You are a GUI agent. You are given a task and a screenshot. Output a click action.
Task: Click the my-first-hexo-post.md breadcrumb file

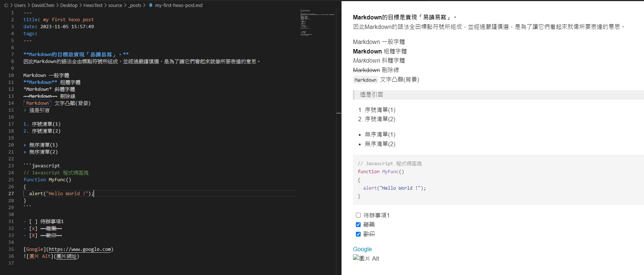click(x=179, y=5)
